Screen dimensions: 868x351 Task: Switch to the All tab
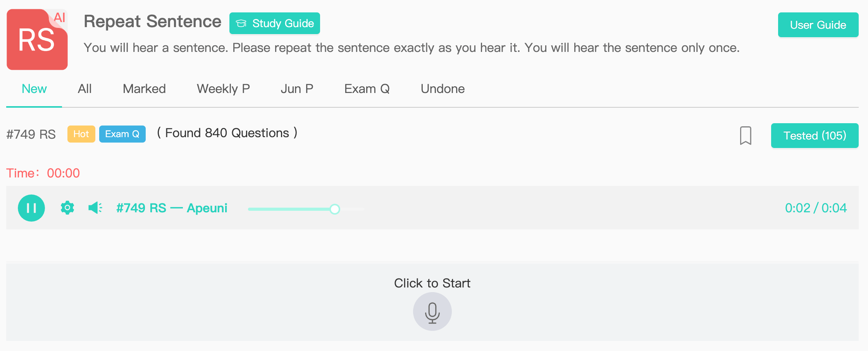85,89
